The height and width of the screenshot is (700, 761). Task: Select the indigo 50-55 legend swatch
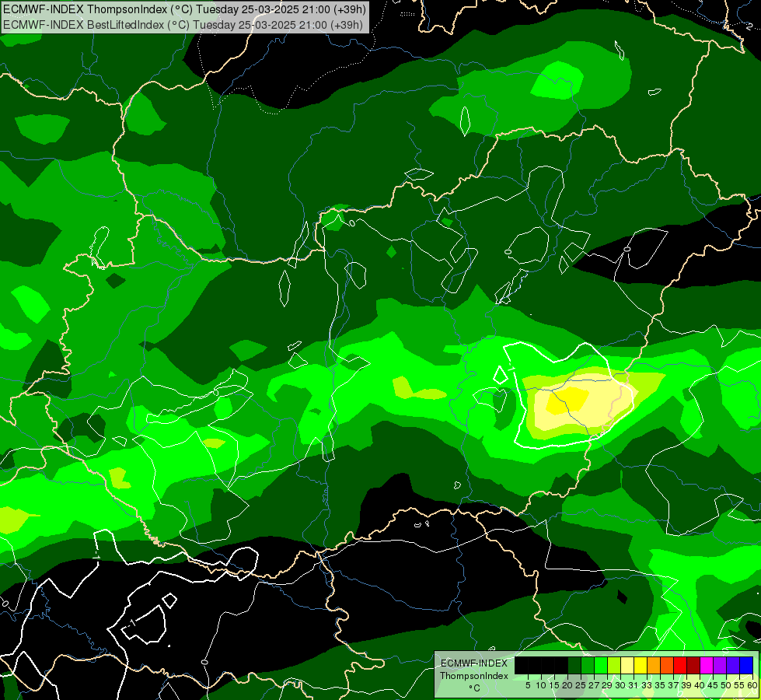click(733, 665)
